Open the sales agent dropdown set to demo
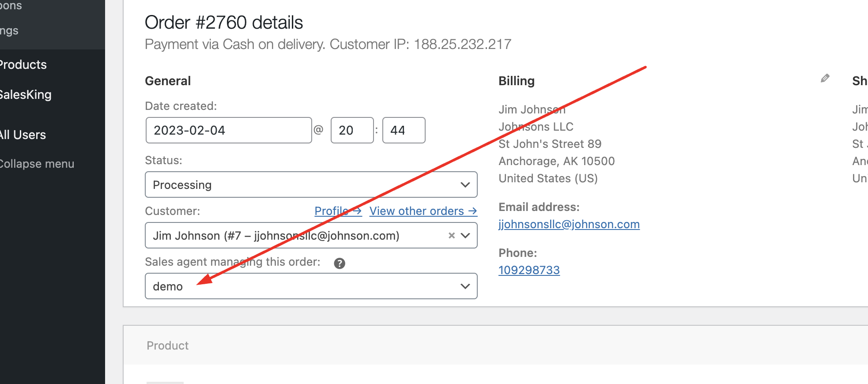868x384 pixels. 311,286
